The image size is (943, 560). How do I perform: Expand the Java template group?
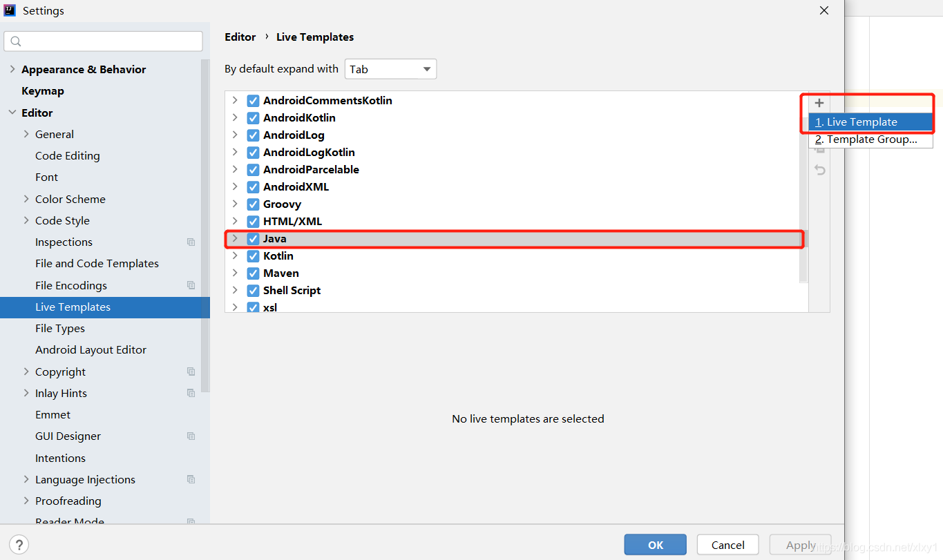pyautogui.click(x=235, y=239)
